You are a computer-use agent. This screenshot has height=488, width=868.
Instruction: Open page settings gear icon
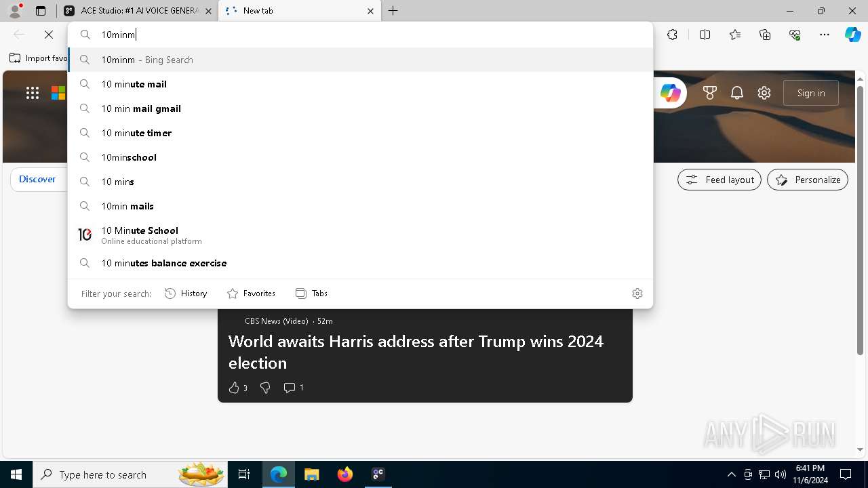pyautogui.click(x=764, y=93)
